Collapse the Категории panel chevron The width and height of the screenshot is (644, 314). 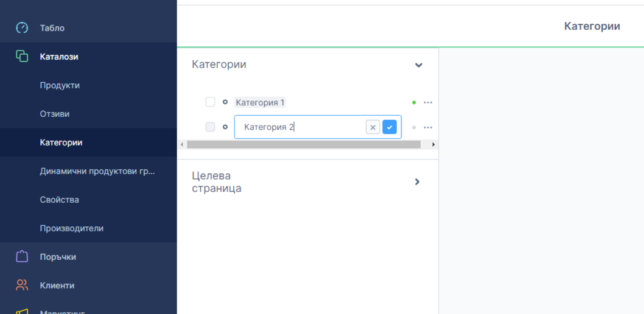(418, 65)
